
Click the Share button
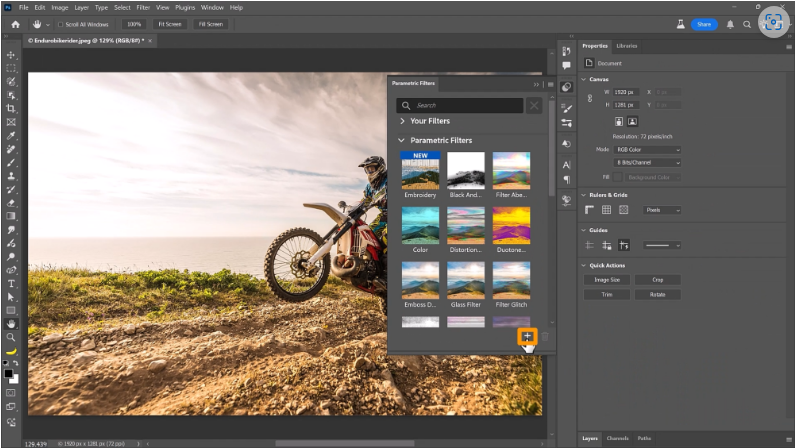(x=704, y=24)
